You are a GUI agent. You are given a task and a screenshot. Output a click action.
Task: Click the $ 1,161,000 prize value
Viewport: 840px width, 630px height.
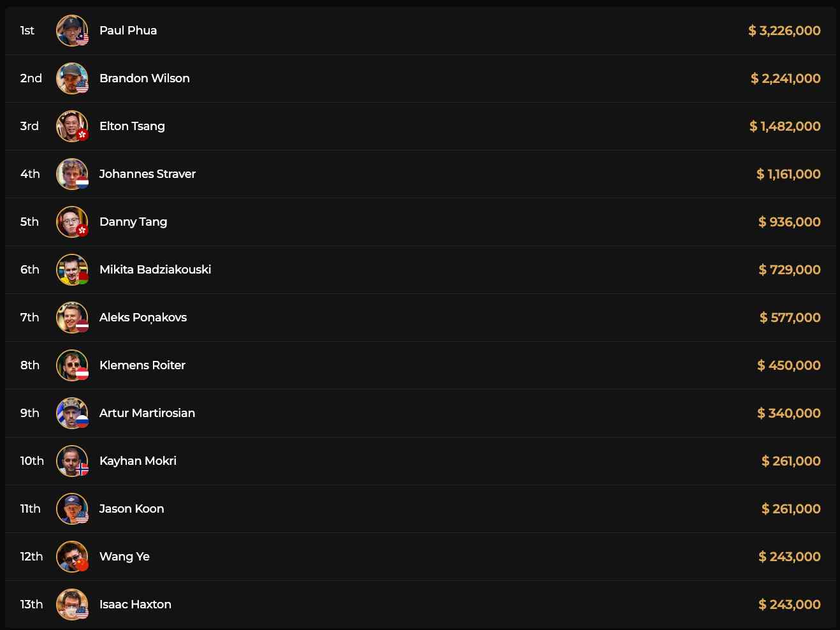(788, 174)
